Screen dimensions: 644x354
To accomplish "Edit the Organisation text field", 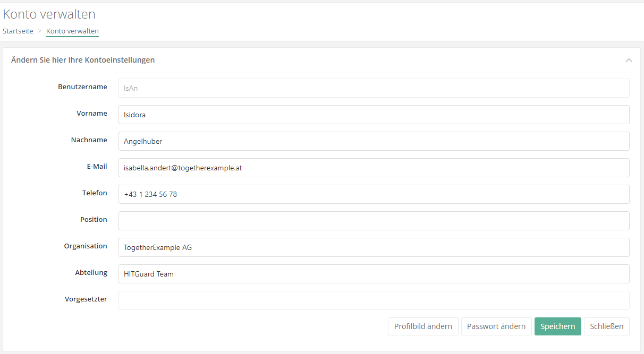I will point(374,247).
